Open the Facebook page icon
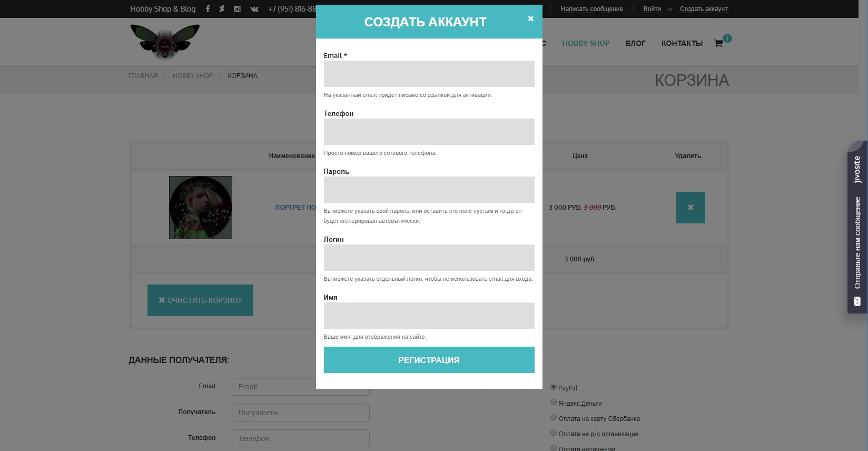868x451 pixels. click(208, 9)
